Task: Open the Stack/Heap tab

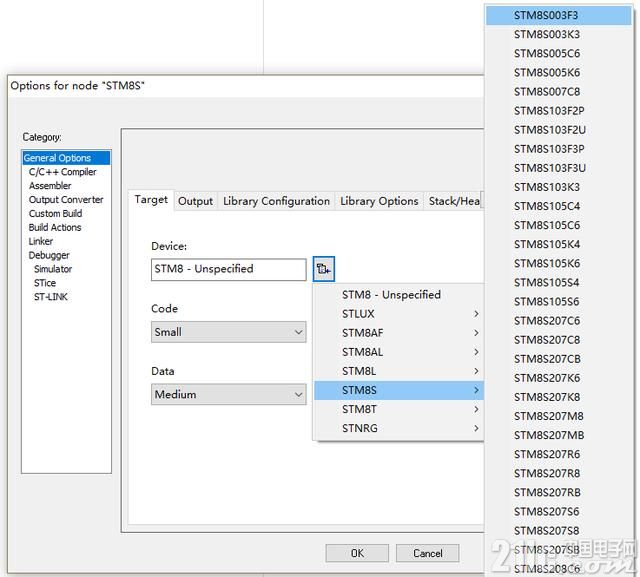Action: pyautogui.click(x=453, y=201)
